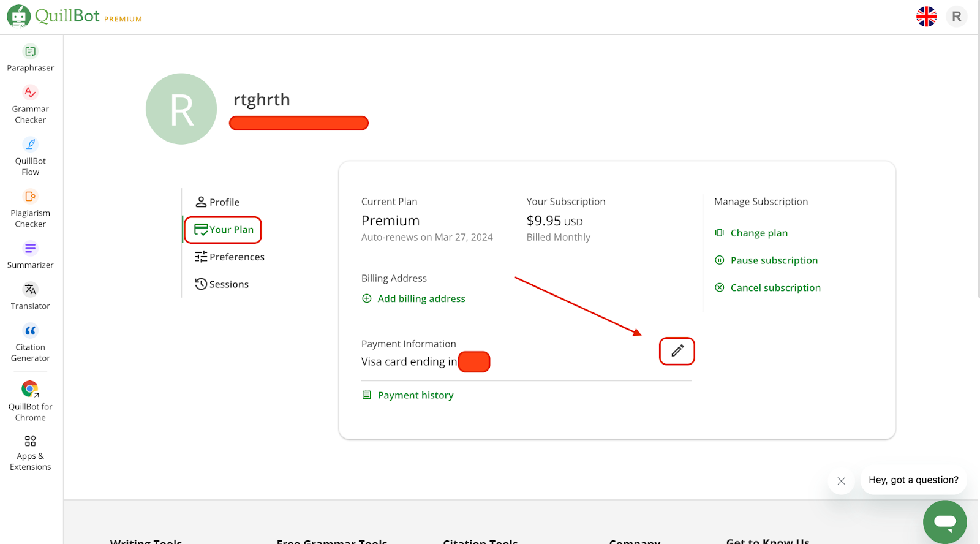Select the Your Plan tab
This screenshot has width=980, height=544.
tap(224, 230)
